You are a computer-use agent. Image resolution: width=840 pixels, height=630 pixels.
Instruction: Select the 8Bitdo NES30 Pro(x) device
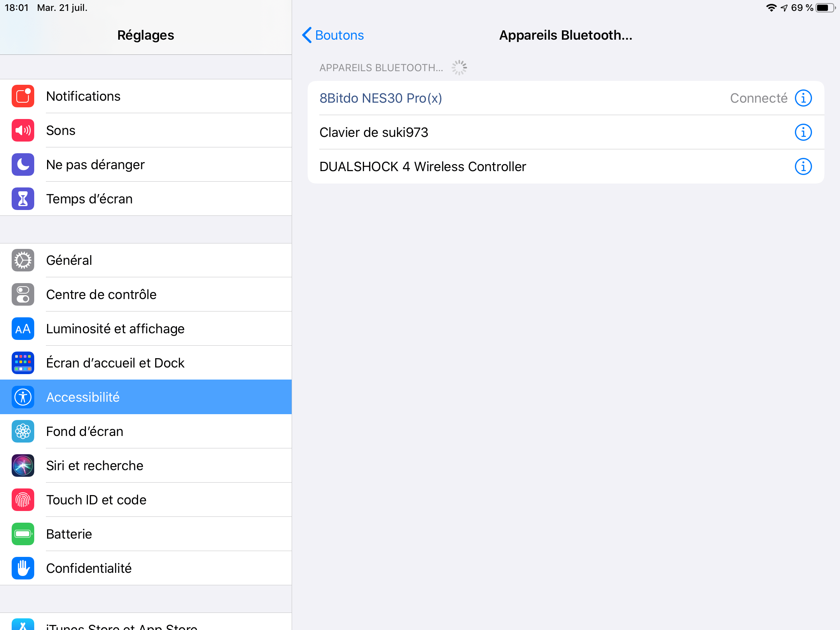click(x=566, y=98)
